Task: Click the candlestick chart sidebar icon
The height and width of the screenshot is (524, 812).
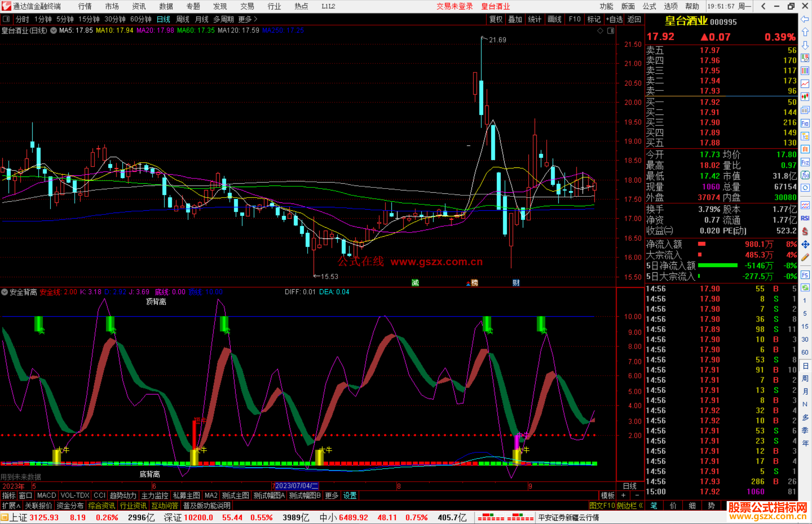Action: click(805, 97)
